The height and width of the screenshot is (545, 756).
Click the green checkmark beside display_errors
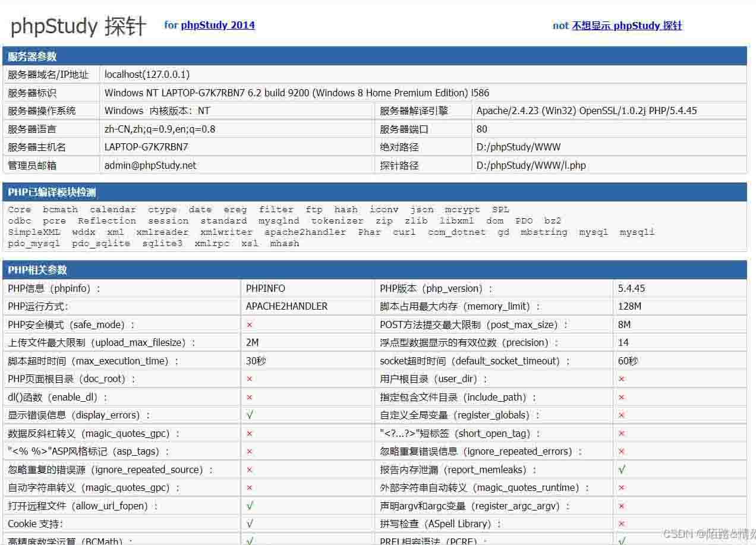250,415
